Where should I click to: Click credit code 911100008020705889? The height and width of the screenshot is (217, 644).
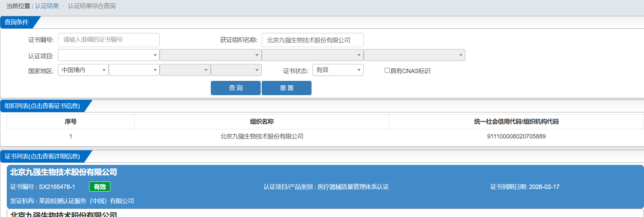tap(516, 136)
